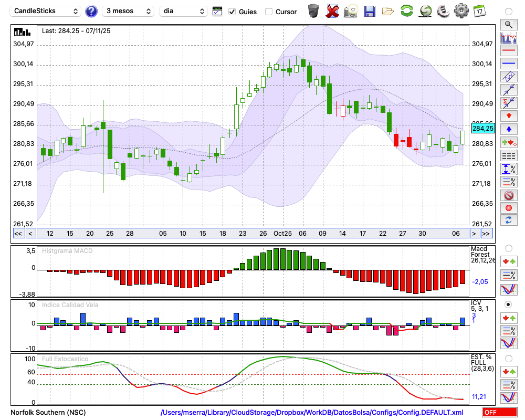
Task: Click the green refresh arrows icon
Action: (x=406, y=10)
